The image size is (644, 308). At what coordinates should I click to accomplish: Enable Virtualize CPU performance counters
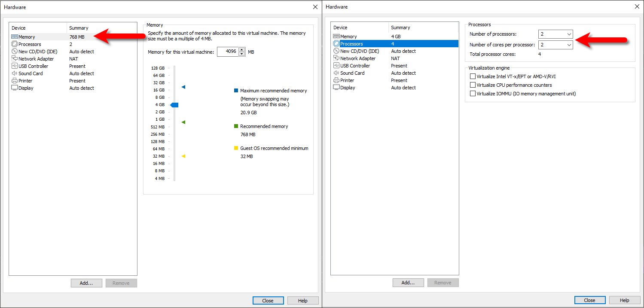tap(473, 85)
